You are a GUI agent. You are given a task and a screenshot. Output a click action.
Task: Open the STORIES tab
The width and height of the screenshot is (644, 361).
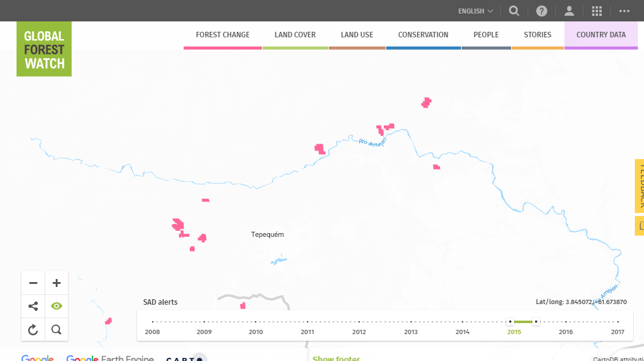tap(537, 35)
